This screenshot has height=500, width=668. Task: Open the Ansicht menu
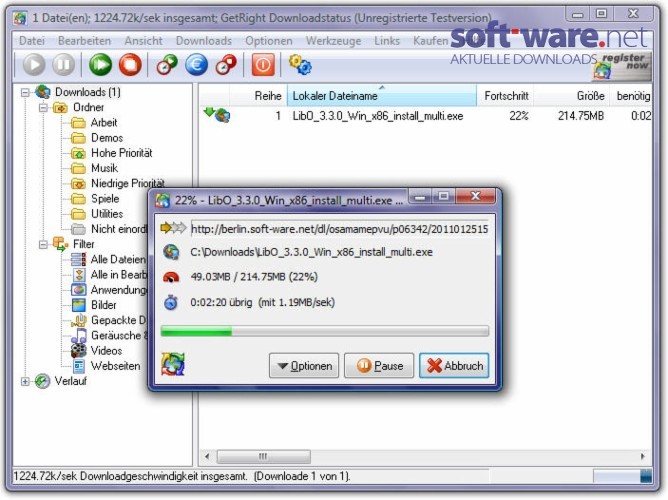[x=143, y=41]
